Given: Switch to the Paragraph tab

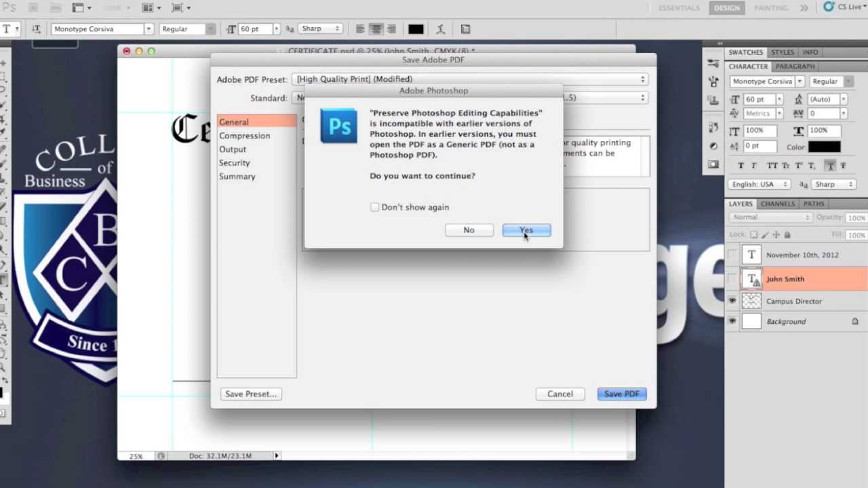Looking at the screenshot, I should pyautogui.click(x=795, y=66).
